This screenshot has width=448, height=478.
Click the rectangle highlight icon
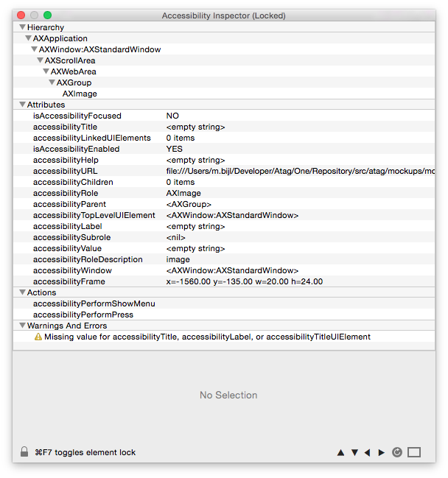414,452
